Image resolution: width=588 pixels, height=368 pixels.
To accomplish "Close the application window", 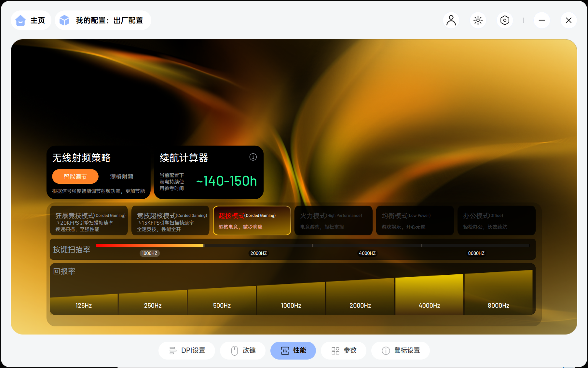I will [x=568, y=20].
